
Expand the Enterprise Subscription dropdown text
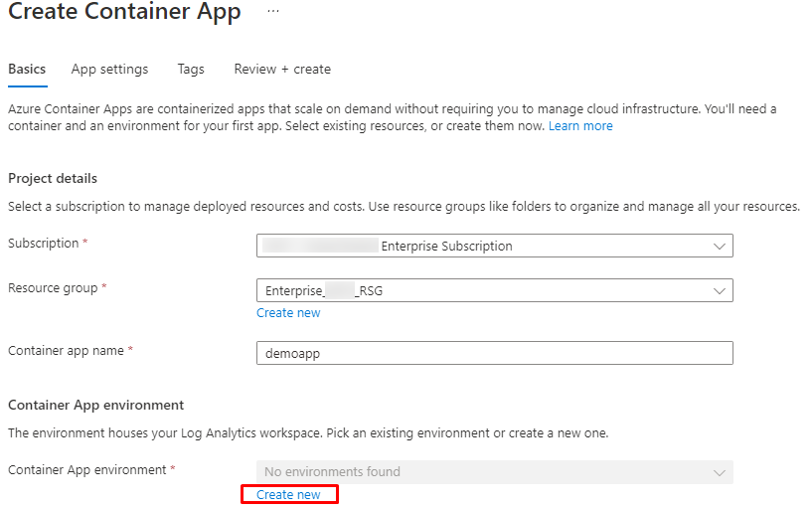(x=447, y=246)
